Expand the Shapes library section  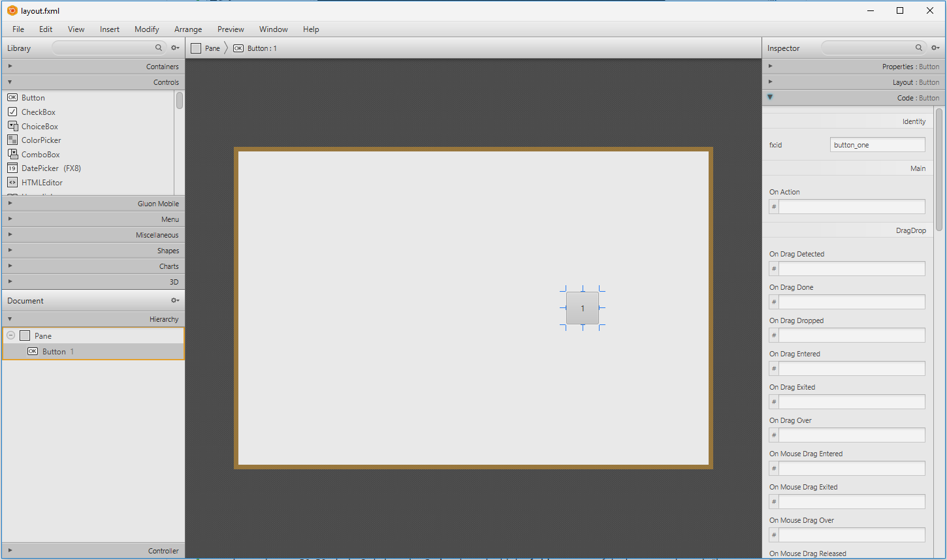pos(10,250)
